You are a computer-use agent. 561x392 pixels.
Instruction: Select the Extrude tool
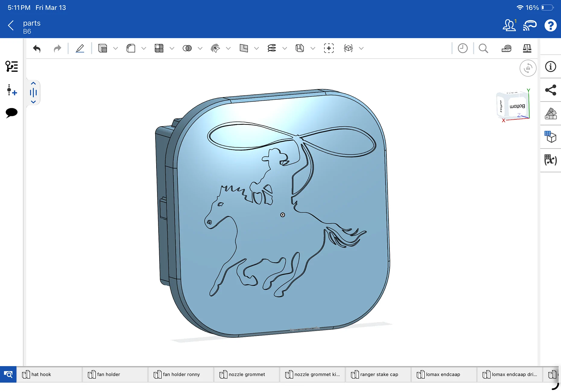(x=102, y=48)
